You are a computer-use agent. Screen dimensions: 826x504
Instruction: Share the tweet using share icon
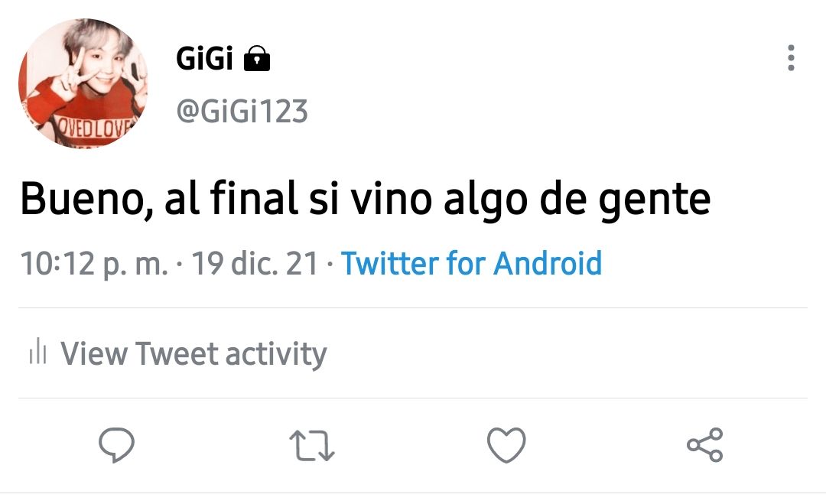click(x=705, y=445)
